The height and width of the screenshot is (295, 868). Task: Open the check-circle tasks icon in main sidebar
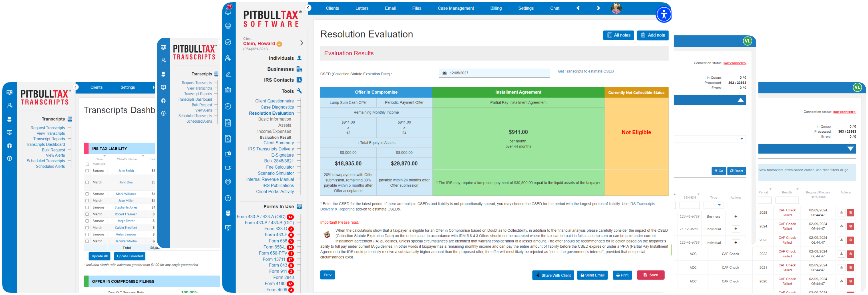[x=228, y=42]
